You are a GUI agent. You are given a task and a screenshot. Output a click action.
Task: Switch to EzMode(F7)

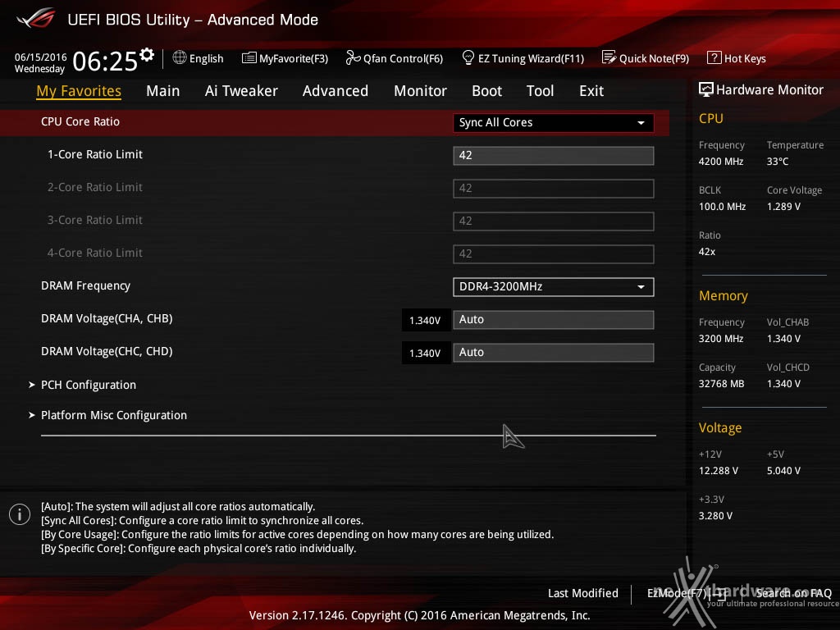(x=687, y=593)
